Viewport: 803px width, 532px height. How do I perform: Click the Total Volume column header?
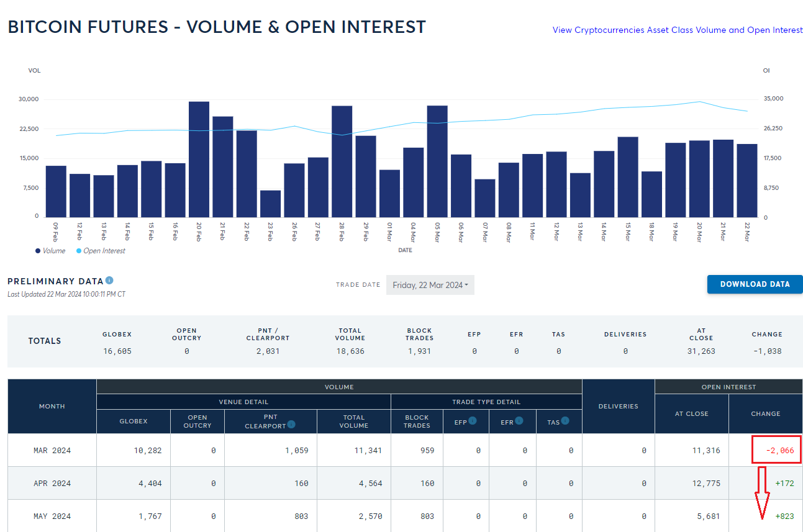pos(353,422)
